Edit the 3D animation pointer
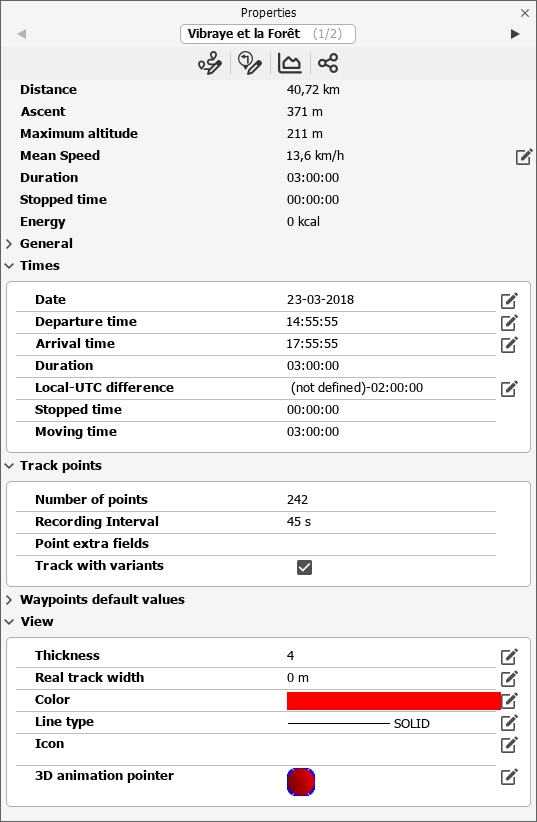Viewport: 537px width, 822px height. pos(509,776)
